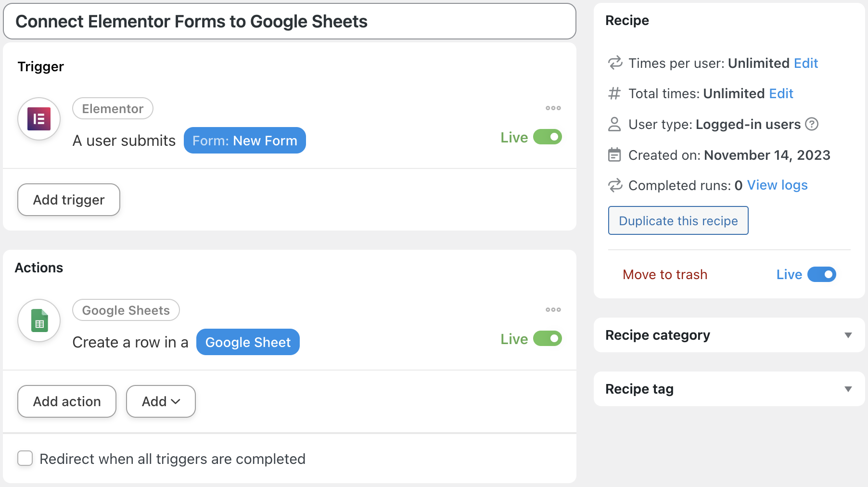Click the Form: New Form token
Viewport: 868px width, 487px height.
(x=245, y=141)
